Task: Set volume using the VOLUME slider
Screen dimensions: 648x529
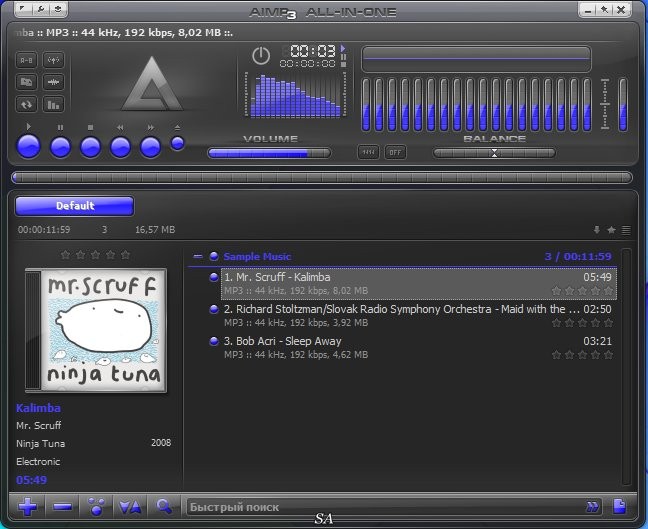Action: 269,153
